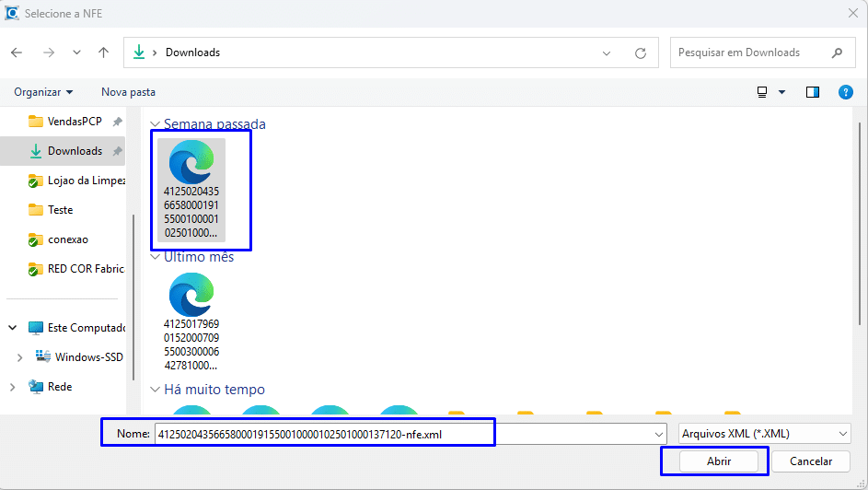Screen dimensions: 868x490
Task: Click the Nova pasta button
Action: click(x=128, y=92)
